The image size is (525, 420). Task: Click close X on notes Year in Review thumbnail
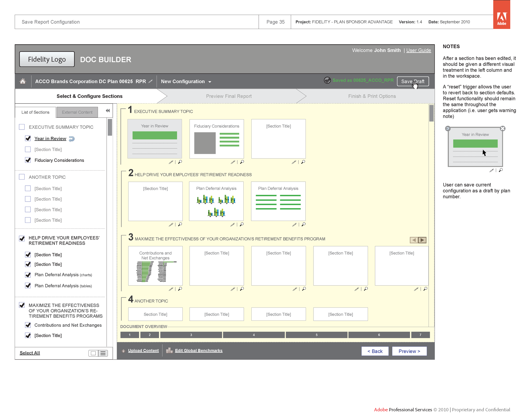click(503, 129)
